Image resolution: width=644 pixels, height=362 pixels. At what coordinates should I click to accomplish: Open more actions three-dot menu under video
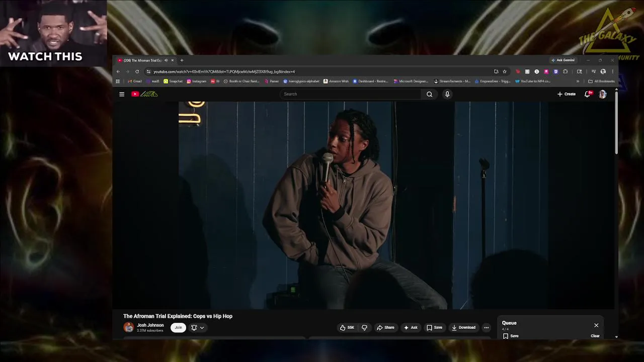pyautogui.click(x=486, y=327)
